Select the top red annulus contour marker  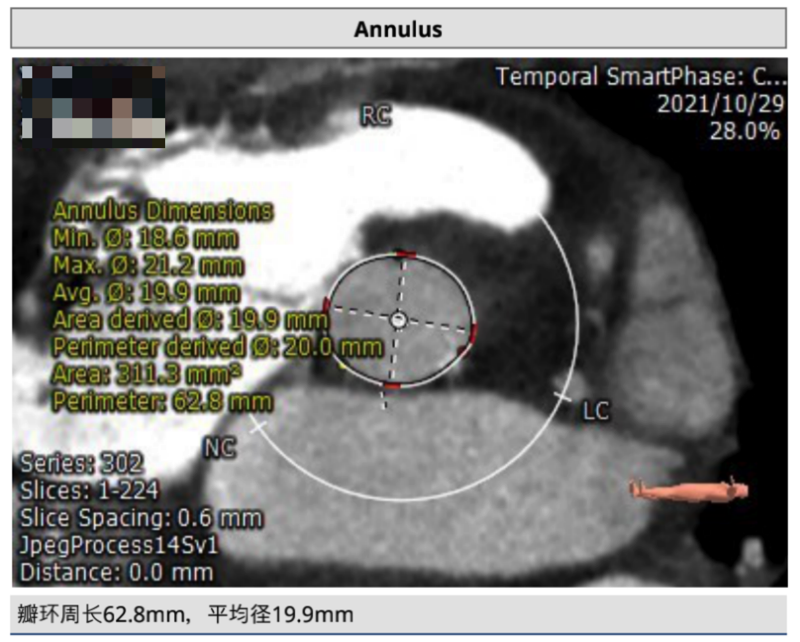point(404,253)
